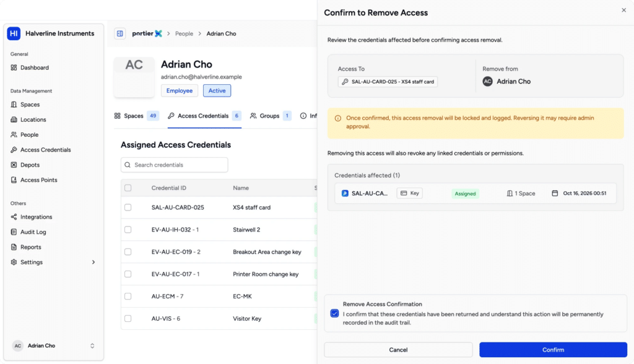Open Depots in the sidebar

pyautogui.click(x=25, y=165)
